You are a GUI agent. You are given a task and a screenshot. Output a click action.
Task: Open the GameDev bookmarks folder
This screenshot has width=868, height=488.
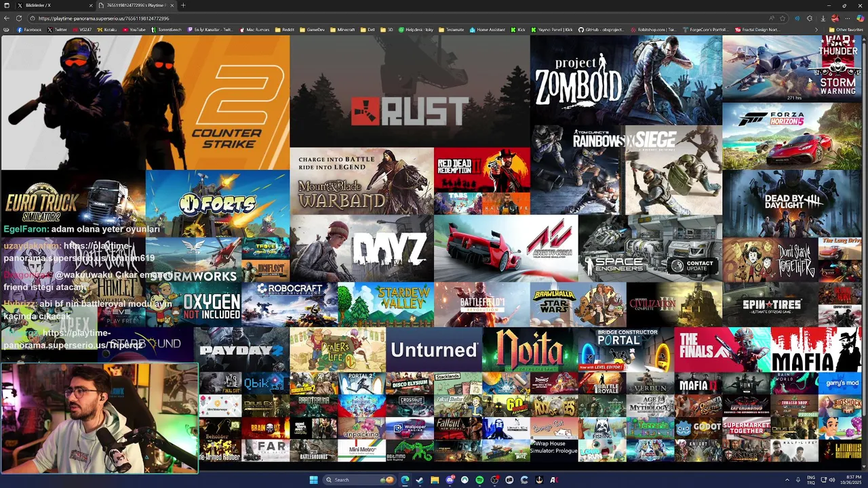pos(313,30)
